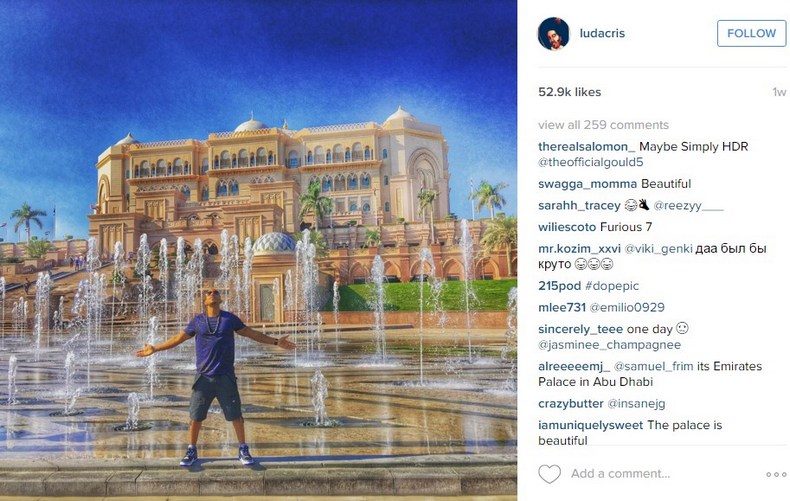This screenshot has height=501, width=790.
Task: Expand view all 259 comments
Action: 603,125
